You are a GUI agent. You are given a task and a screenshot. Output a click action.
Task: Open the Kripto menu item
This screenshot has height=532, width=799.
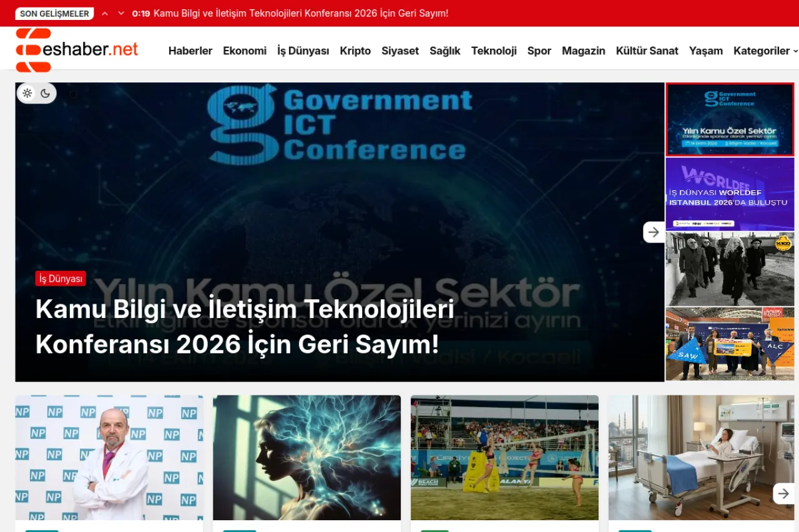(x=355, y=51)
